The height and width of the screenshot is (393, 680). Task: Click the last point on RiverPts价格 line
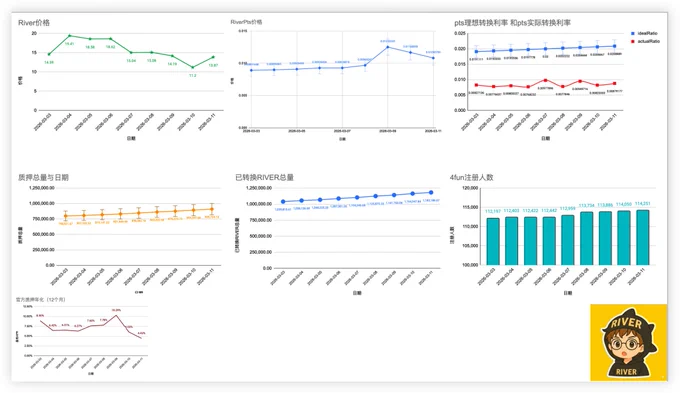pos(433,58)
